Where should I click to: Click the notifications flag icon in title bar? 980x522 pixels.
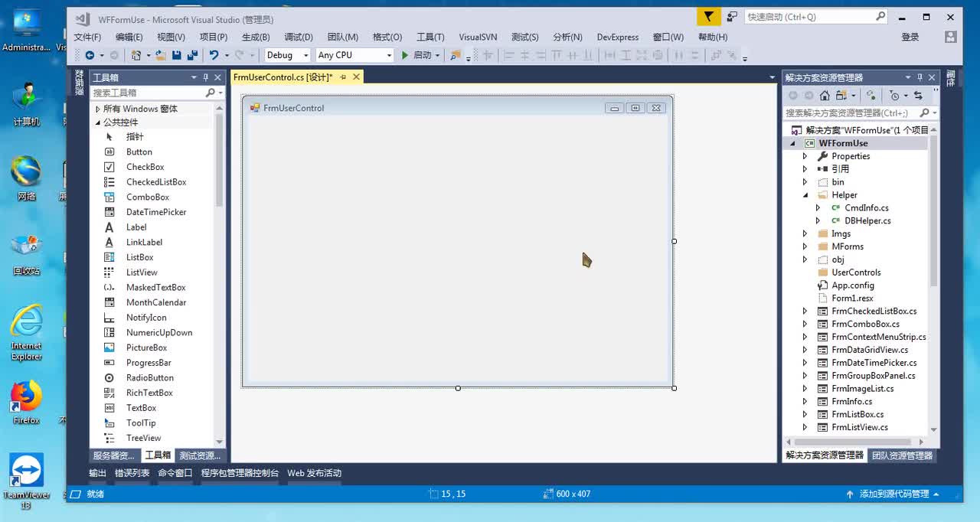[x=709, y=17]
